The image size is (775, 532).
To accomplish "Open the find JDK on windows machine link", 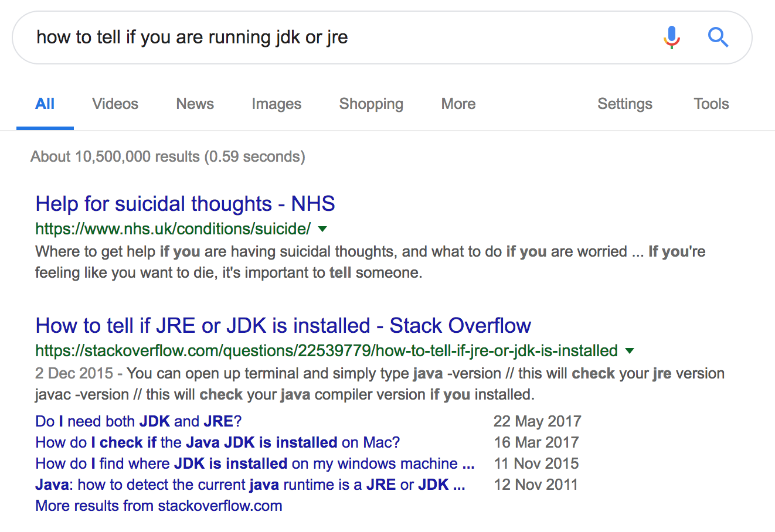I will tap(254, 463).
